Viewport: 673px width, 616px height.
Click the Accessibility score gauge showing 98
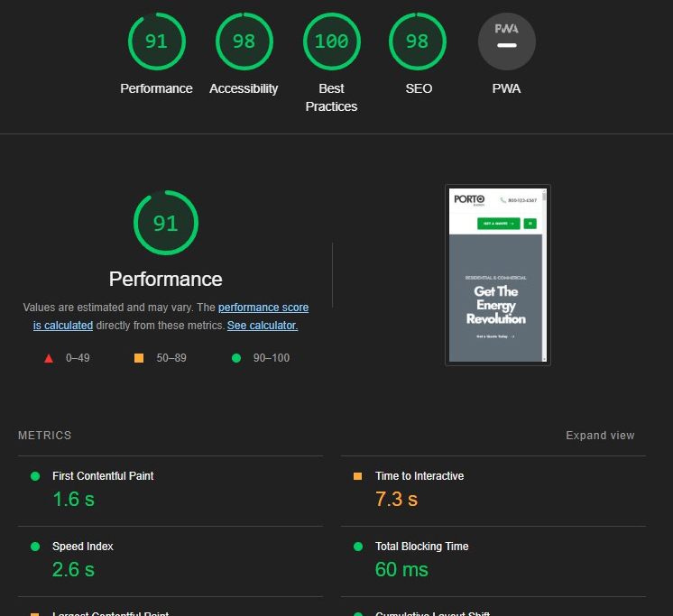(244, 41)
